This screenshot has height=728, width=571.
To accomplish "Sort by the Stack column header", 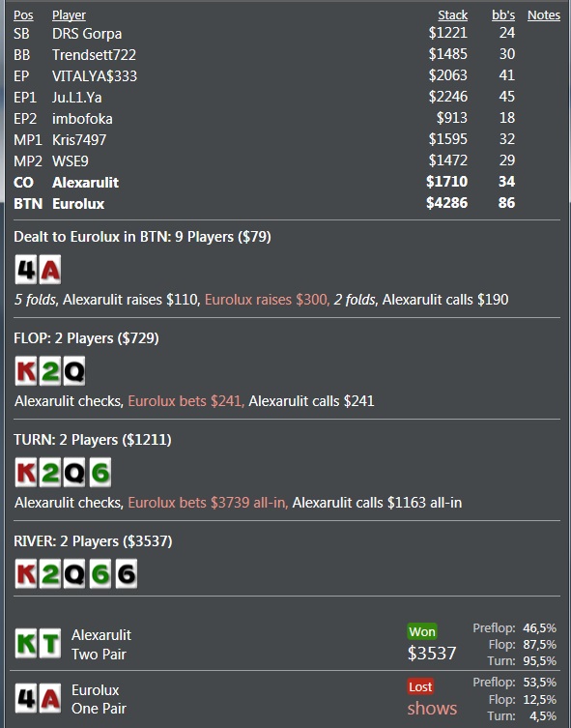I will [453, 15].
